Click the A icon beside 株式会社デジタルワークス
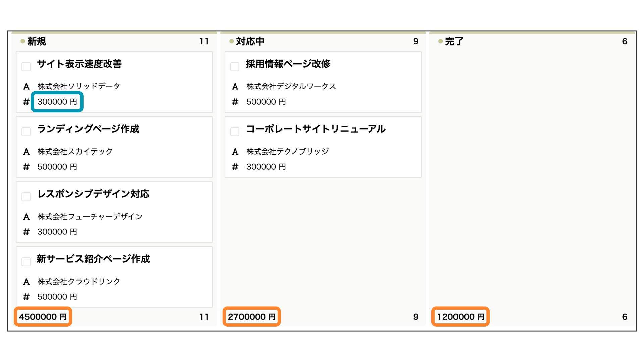644x362 pixels. (235, 87)
